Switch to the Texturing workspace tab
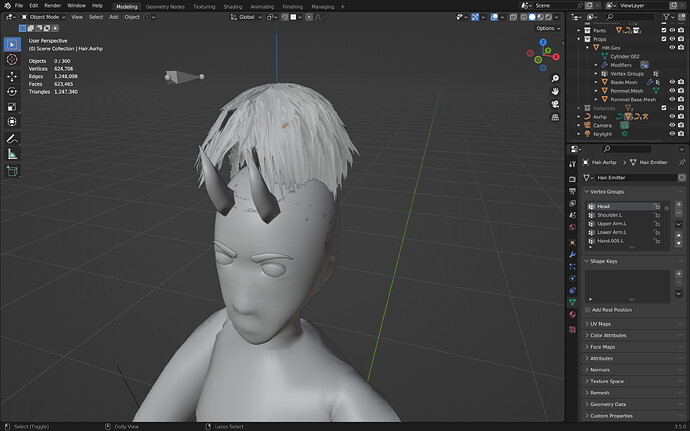Image resolution: width=690 pixels, height=431 pixels. pyautogui.click(x=204, y=7)
